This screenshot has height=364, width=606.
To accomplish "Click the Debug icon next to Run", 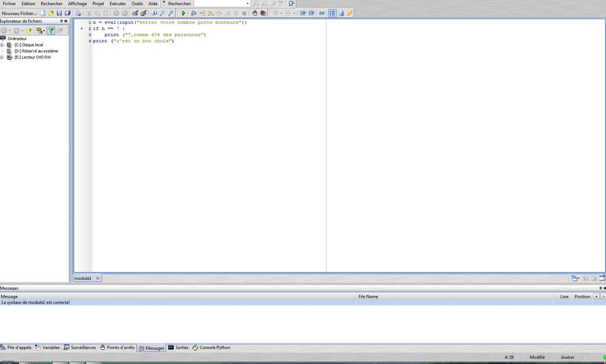I will 193,13.
